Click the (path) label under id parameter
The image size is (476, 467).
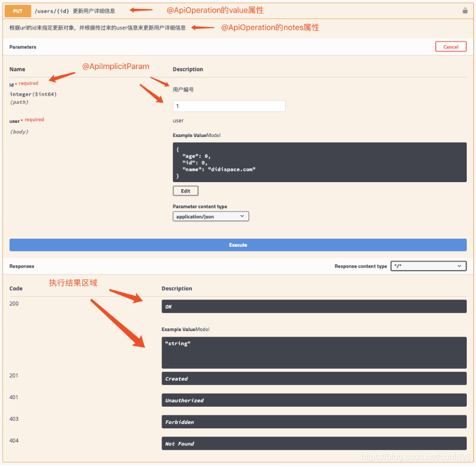[x=19, y=102]
